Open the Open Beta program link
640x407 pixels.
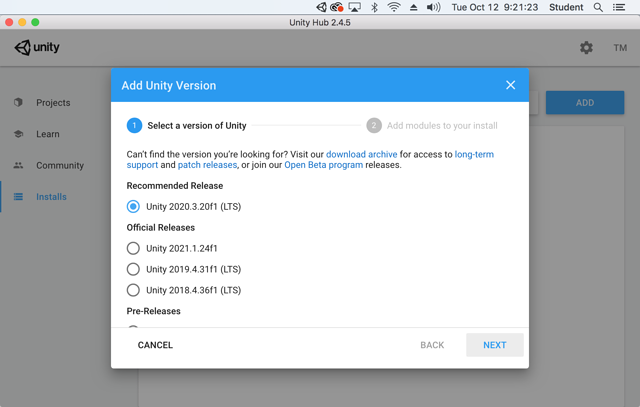click(x=323, y=165)
